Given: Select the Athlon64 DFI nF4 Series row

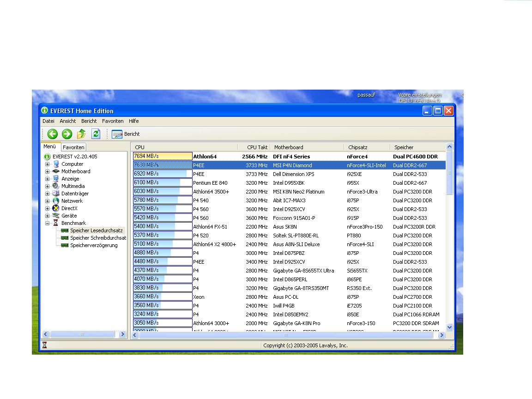Looking at the screenshot, I should tap(289, 157).
